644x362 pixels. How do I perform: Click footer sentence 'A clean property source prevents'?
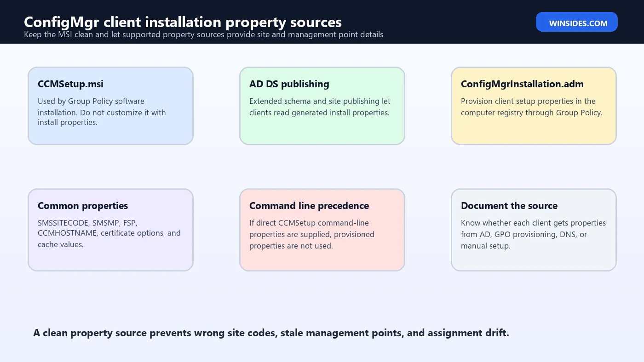tap(271, 333)
